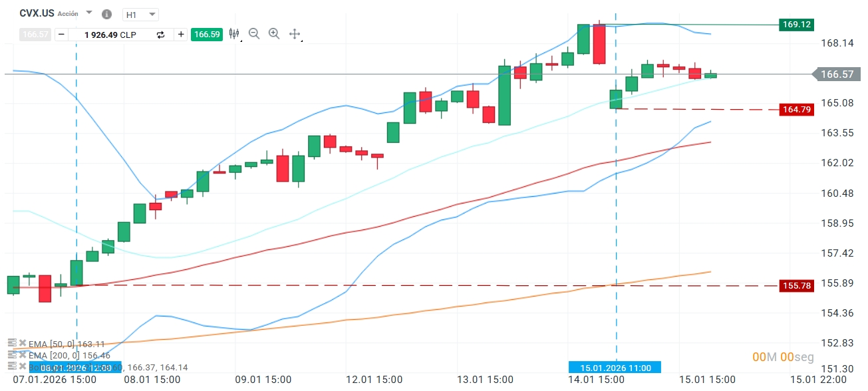The image size is (868, 391).
Task: Open the chart type candlestick icon
Action: click(x=234, y=34)
